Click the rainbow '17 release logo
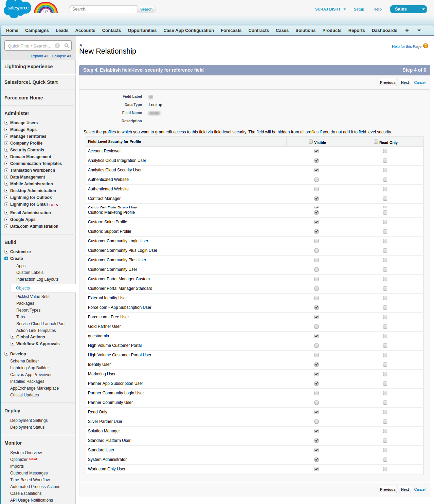Screen dimensions: 434x504 (46, 8)
